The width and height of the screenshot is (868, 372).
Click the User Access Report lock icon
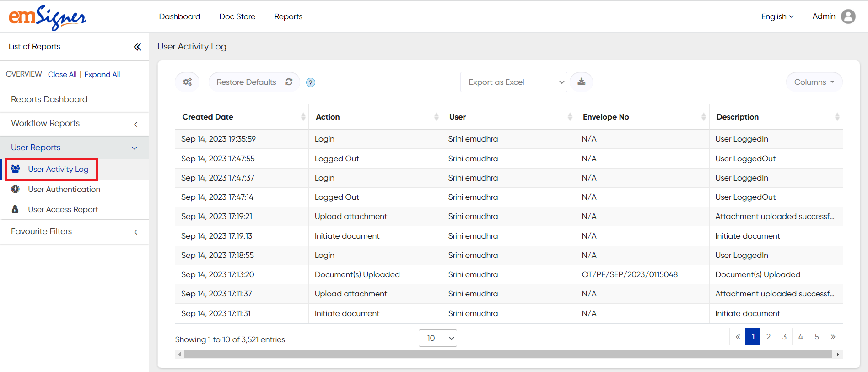(x=15, y=209)
